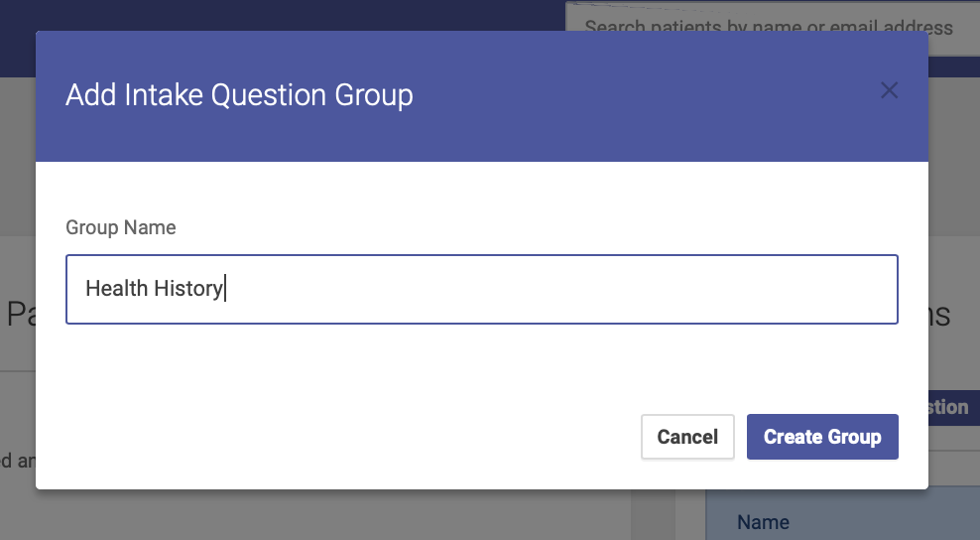The image size is (980, 540).
Task: Click the cut-off 'd an' text behind the dialog
Action: [x=18, y=462]
